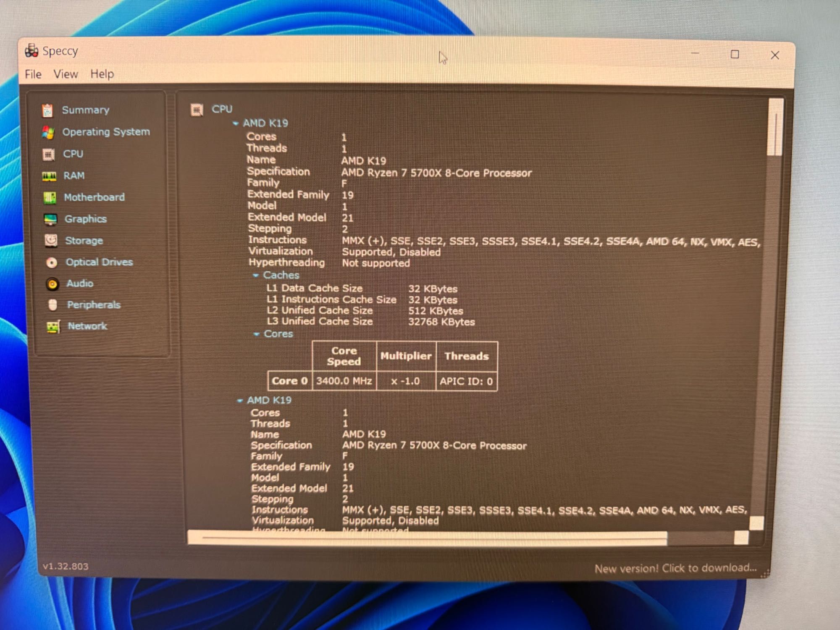Select the '512 KBytes' L2 cache value
Image resolution: width=840 pixels, height=630 pixels.
pos(436,311)
